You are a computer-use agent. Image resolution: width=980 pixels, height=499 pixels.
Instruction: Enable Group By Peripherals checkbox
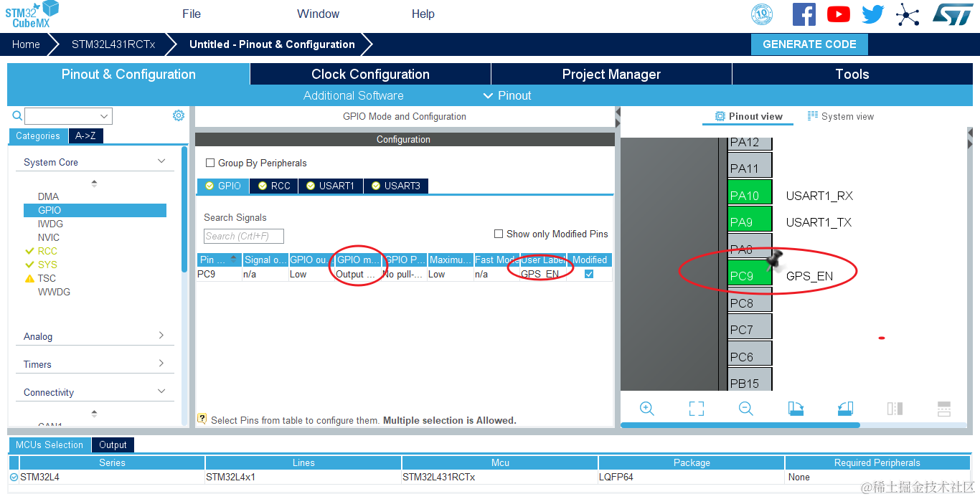pyautogui.click(x=210, y=163)
